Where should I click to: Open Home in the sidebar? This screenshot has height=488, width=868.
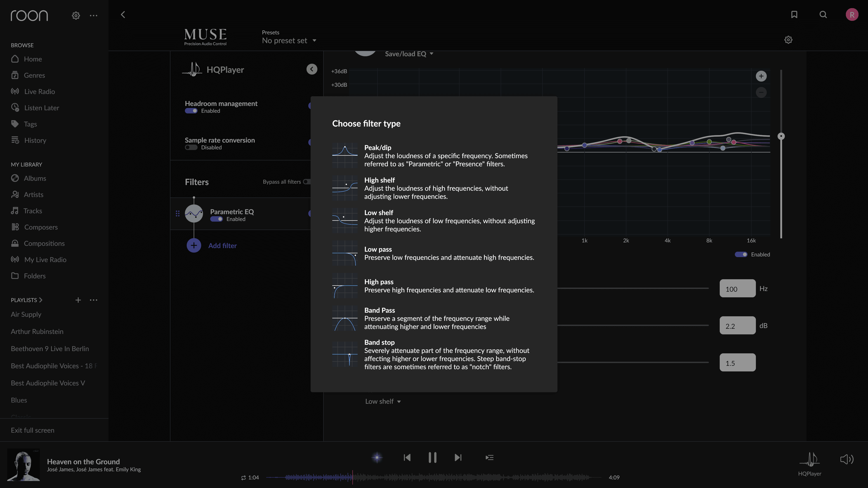(x=33, y=59)
